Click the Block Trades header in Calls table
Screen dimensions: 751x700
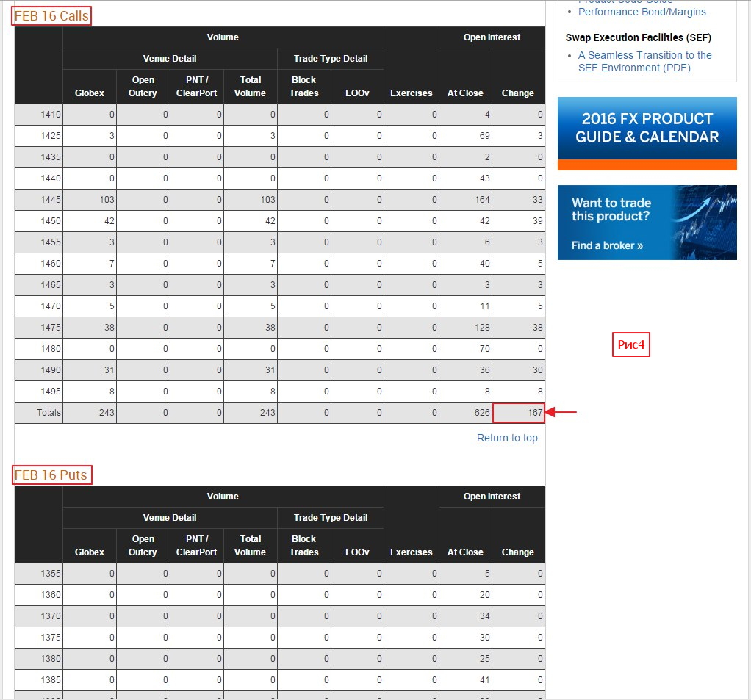tap(303, 86)
